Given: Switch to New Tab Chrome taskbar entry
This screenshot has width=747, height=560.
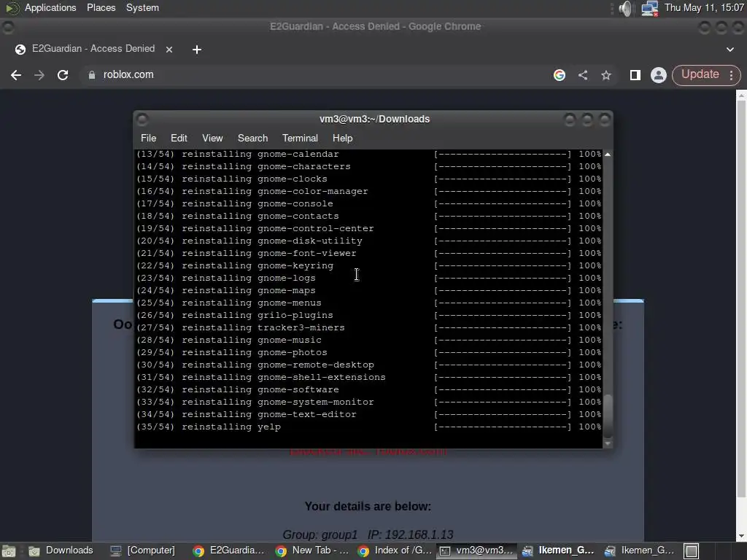Looking at the screenshot, I should pos(312,551).
